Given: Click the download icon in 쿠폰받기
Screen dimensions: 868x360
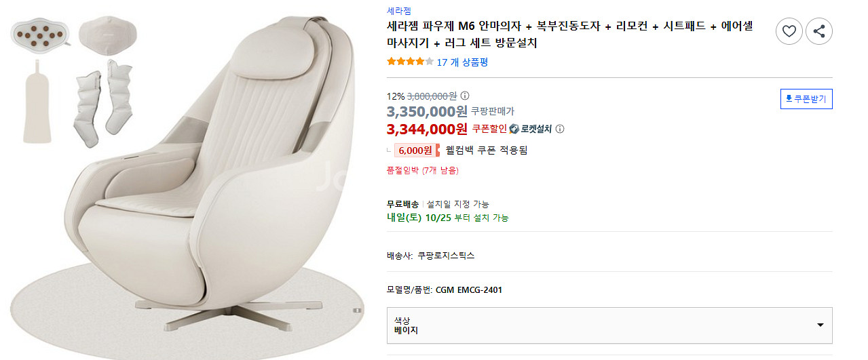Looking at the screenshot, I should pos(789,99).
